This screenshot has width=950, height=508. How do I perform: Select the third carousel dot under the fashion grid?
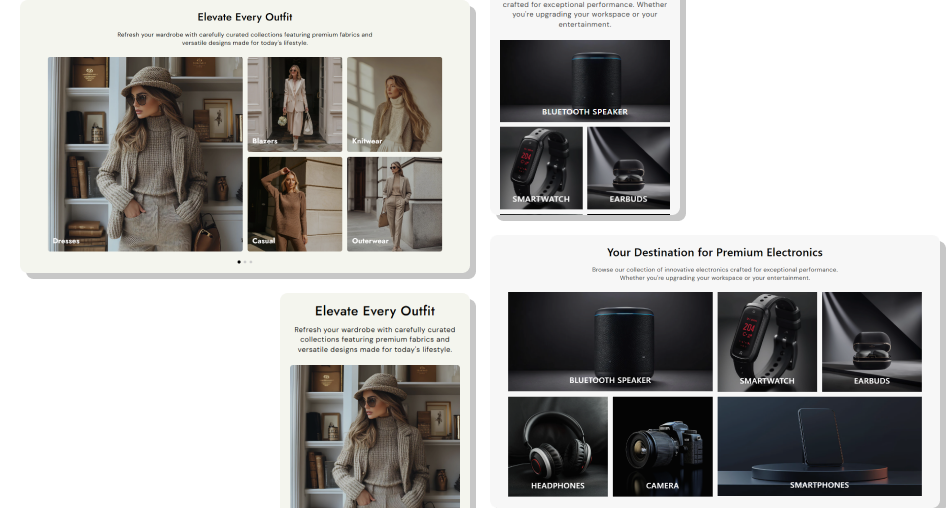click(x=251, y=262)
